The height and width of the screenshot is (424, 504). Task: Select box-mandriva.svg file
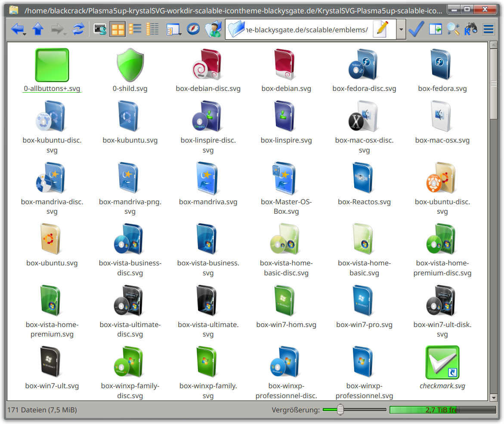pyautogui.click(x=208, y=184)
